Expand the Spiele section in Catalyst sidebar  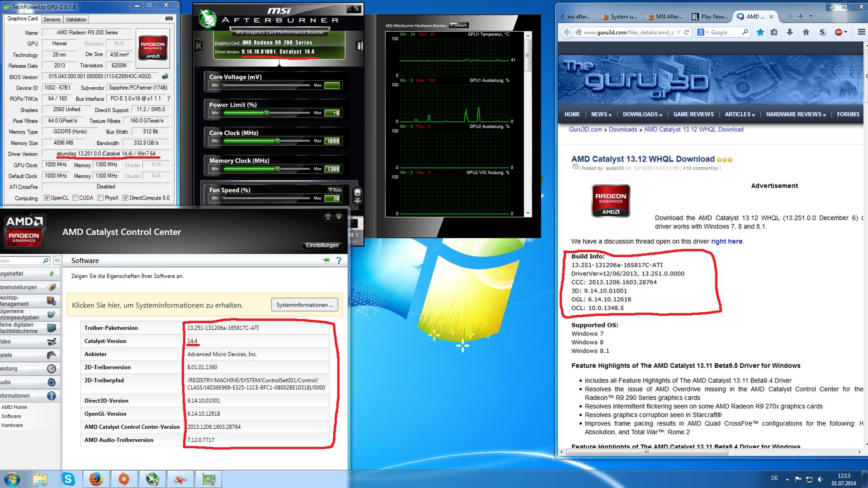[29, 355]
